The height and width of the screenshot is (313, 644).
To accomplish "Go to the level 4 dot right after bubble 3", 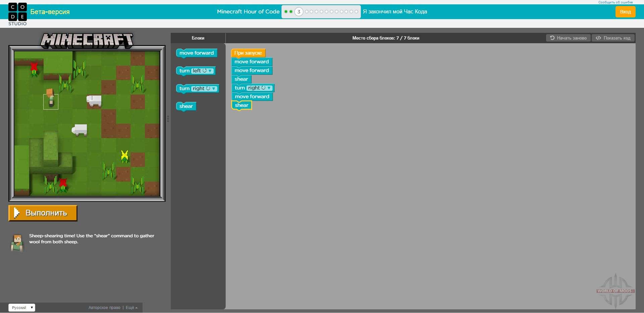I will 307,11.
